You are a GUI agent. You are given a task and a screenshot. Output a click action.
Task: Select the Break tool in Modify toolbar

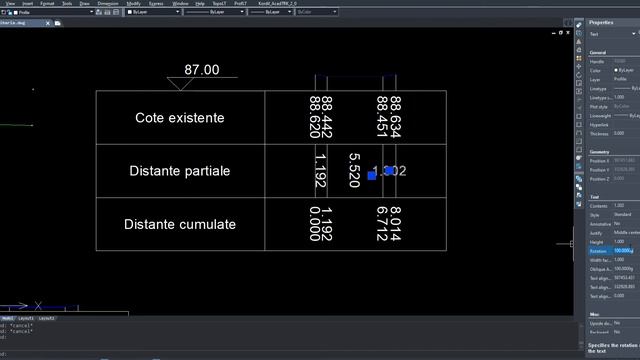[579, 125]
